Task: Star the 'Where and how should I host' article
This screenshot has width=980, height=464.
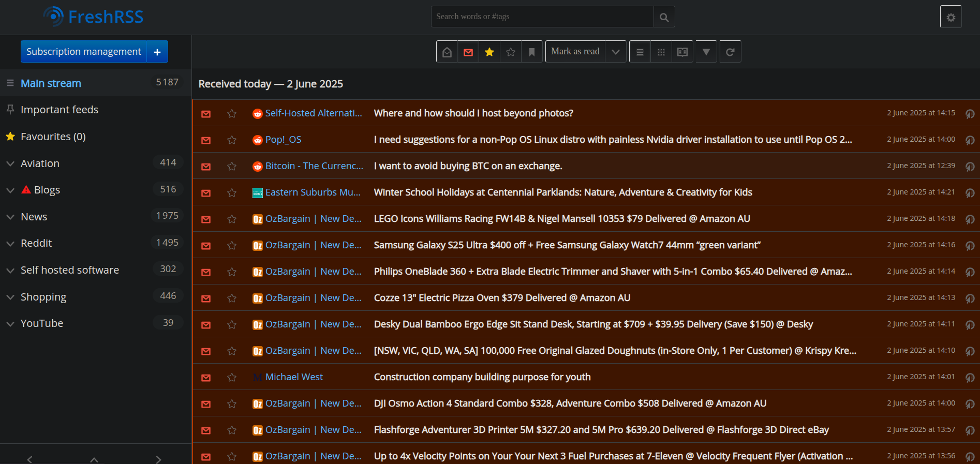Action: pos(232,114)
